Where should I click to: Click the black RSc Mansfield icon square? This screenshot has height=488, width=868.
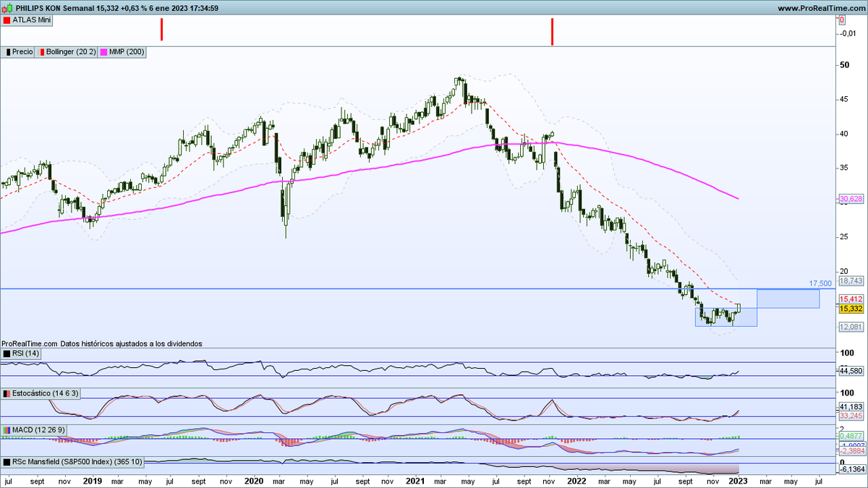7,461
